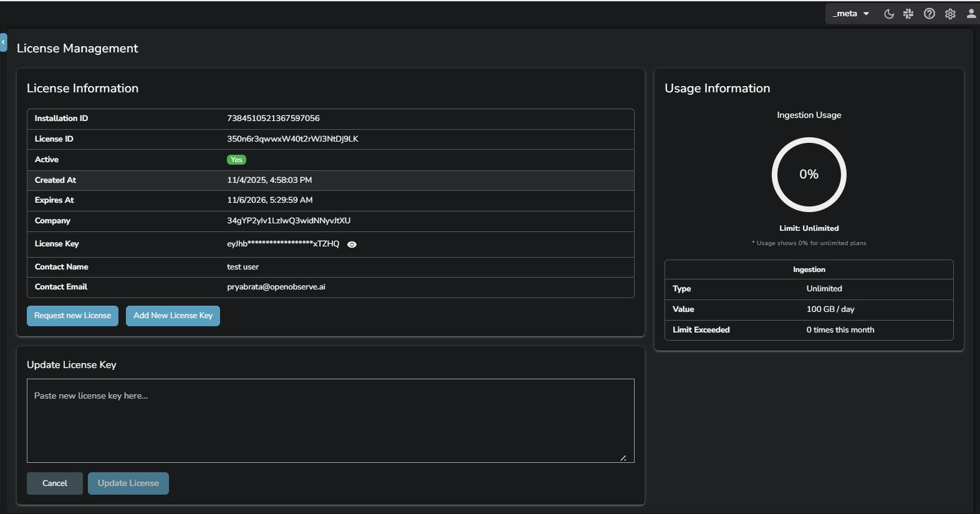980x514 pixels.
Task: Select Company value 34gYP2ylv1LzlwQ3widNNyvJtXU
Action: pos(289,221)
